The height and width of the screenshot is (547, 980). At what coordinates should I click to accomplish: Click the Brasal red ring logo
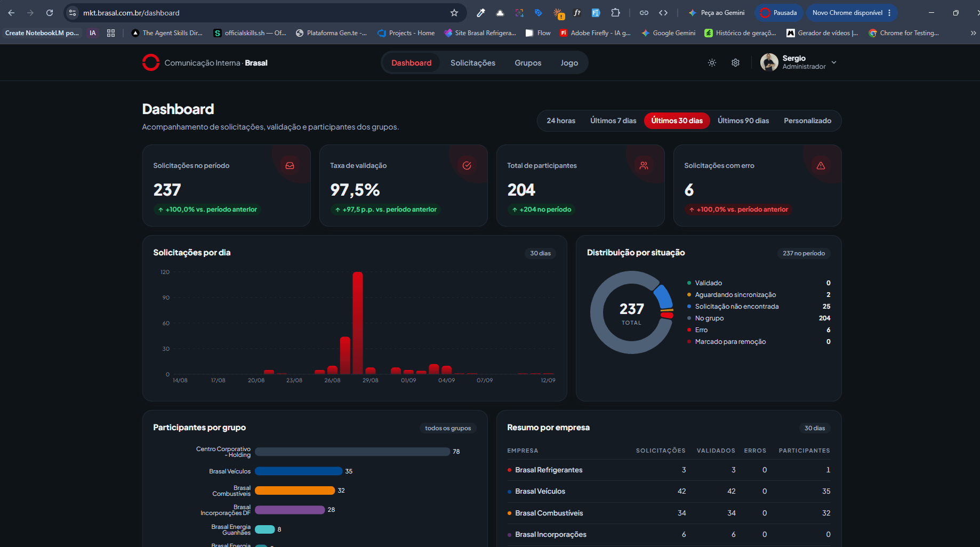151,62
